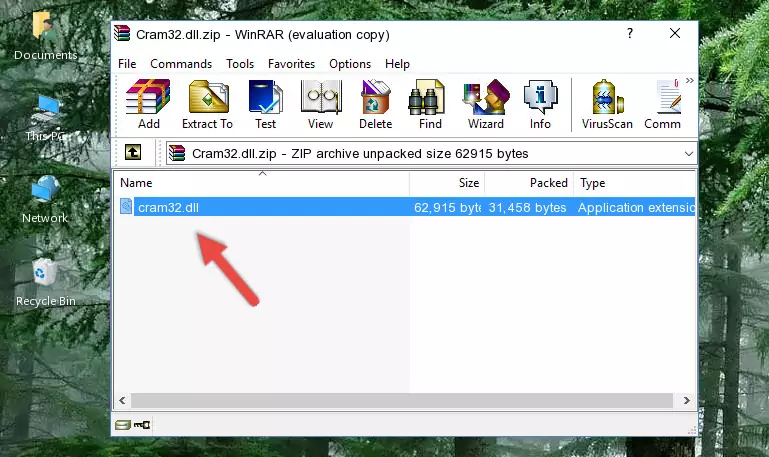Select the cram32.dll file name

[x=168, y=207]
